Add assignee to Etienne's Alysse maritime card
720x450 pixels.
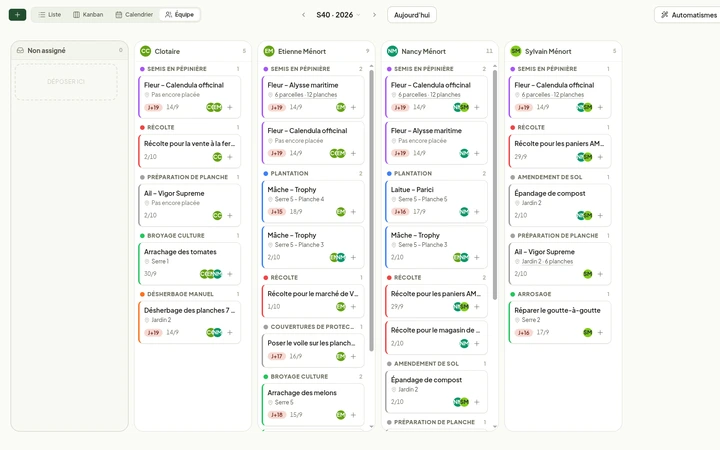click(354, 107)
